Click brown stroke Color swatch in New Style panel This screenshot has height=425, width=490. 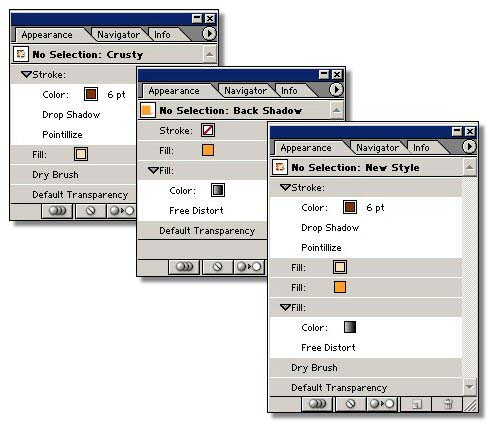[350, 207]
